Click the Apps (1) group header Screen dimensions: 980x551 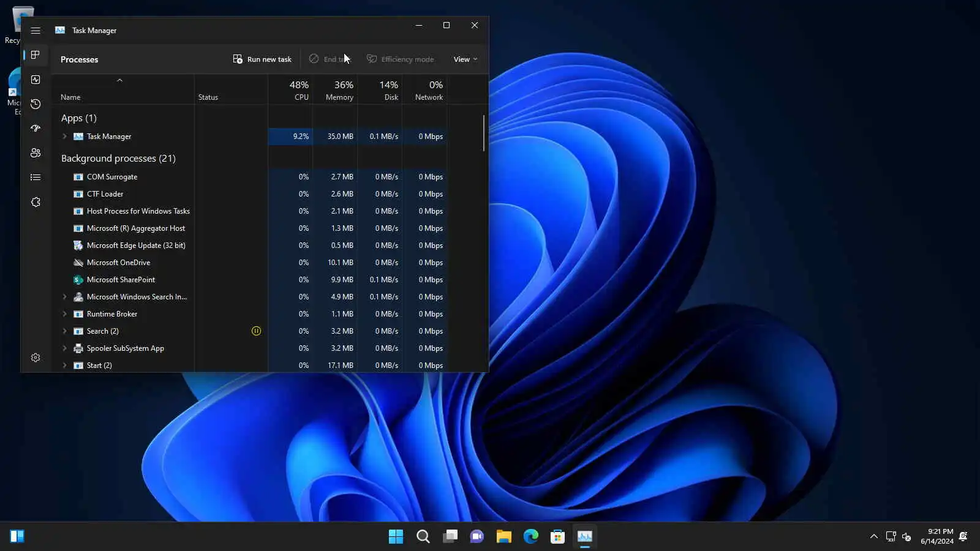pyautogui.click(x=79, y=118)
